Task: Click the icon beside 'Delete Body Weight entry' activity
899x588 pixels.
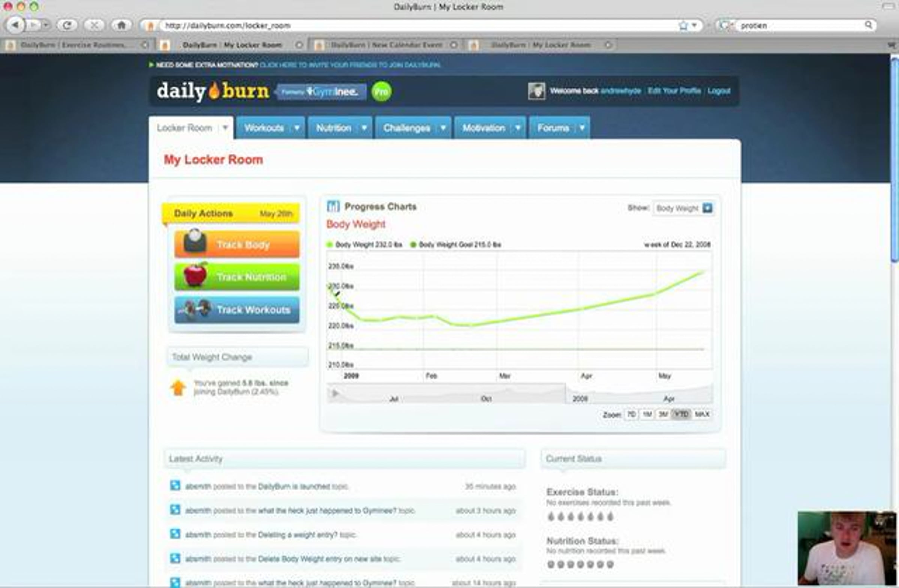Action: [x=175, y=558]
